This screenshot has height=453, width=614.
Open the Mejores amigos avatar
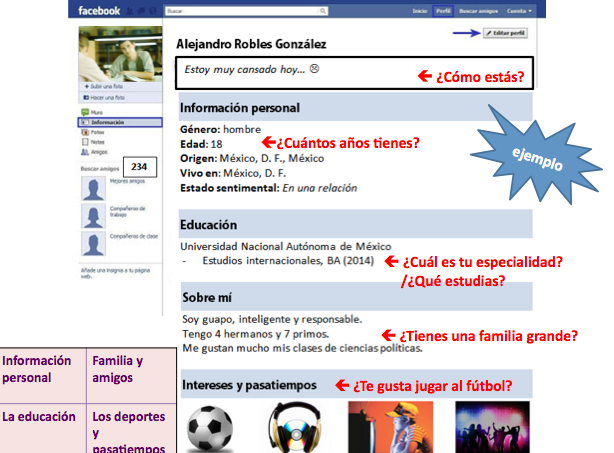(x=94, y=189)
